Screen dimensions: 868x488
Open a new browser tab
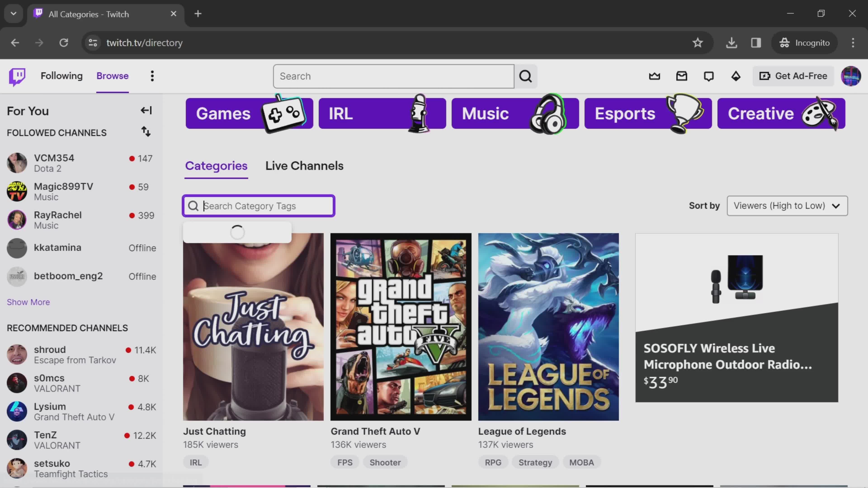tap(198, 14)
